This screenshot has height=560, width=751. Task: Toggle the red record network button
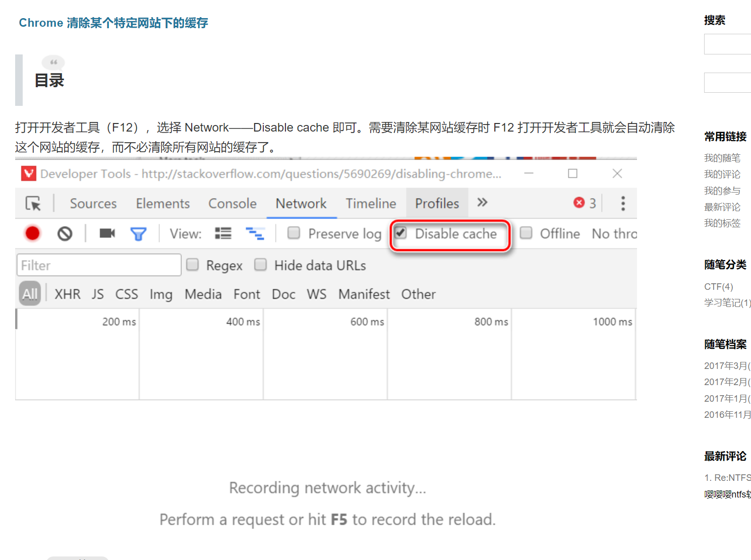point(32,233)
